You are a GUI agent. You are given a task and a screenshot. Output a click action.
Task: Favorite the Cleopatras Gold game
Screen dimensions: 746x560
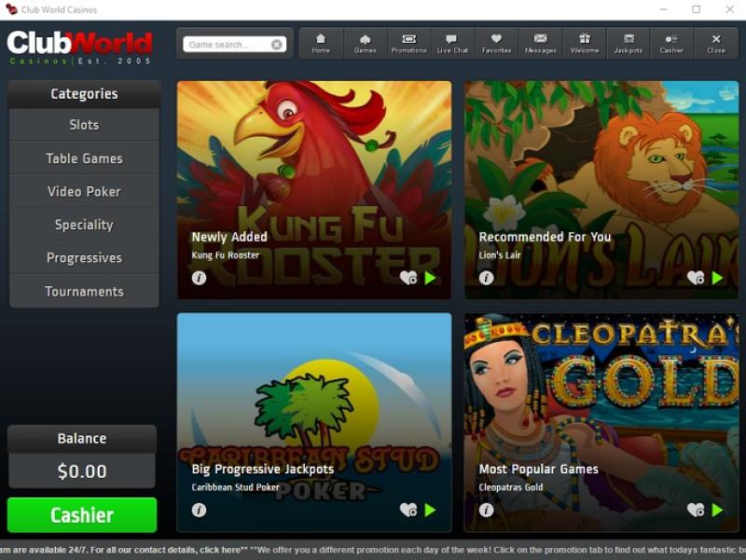point(695,510)
